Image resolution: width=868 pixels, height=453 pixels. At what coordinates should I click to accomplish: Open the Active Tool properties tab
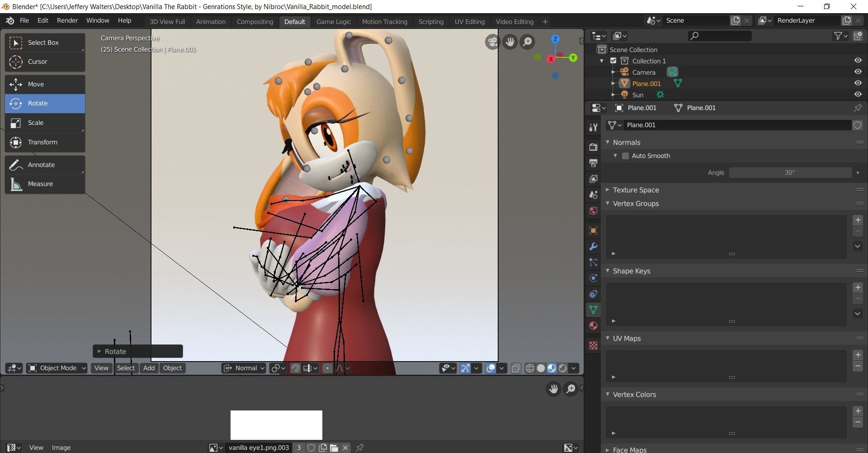tap(593, 128)
